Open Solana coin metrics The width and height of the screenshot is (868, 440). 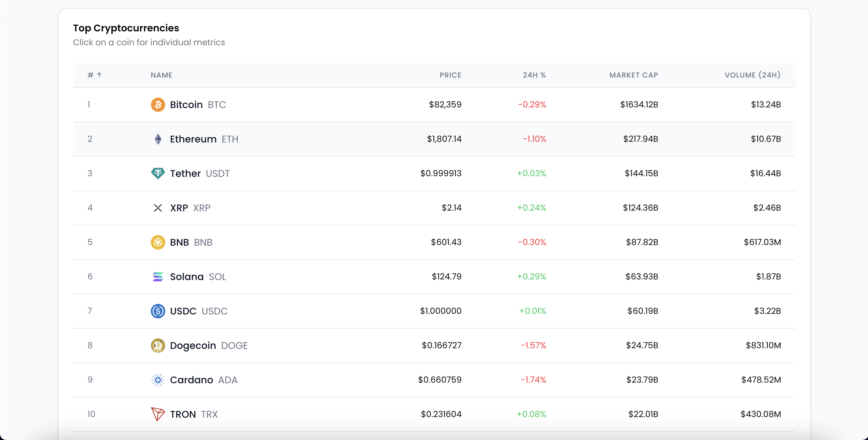[x=187, y=276]
